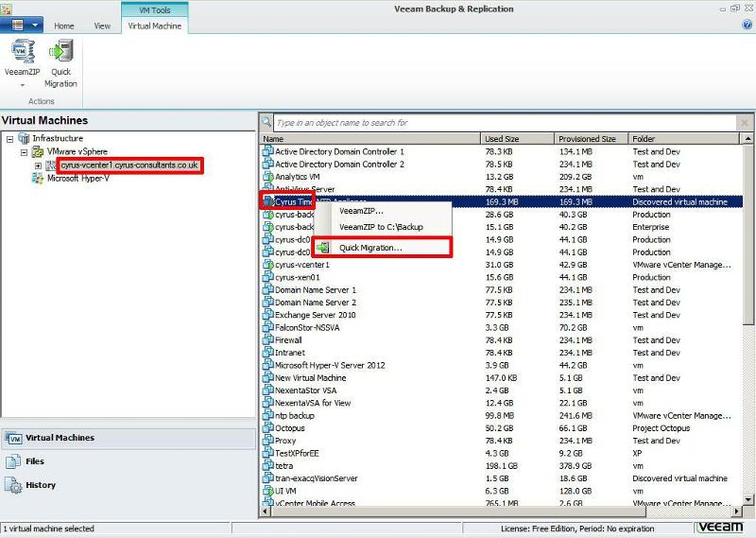756x538 pixels.
Task: Collapse the VMware vSphere tree node
Action: [x=25, y=152]
